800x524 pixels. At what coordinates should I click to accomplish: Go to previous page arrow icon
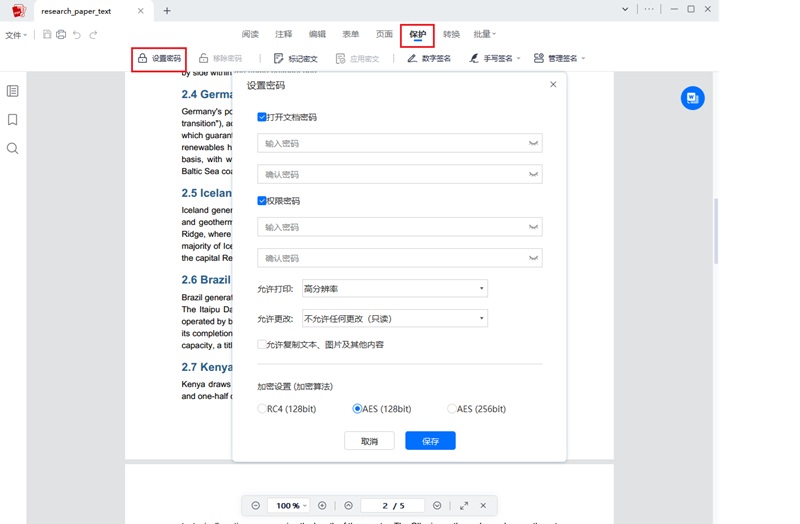point(348,506)
